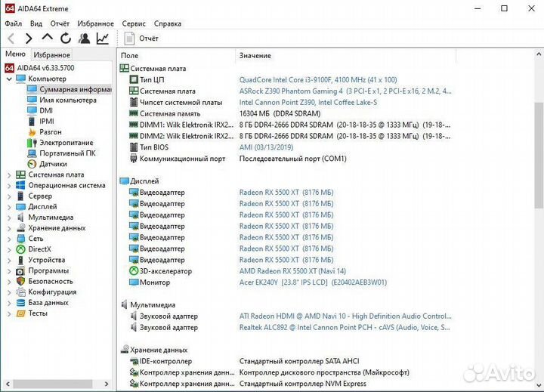Click the Электропитание power plug icon
The width and height of the screenshot is (544, 392).
(x=32, y=143)
